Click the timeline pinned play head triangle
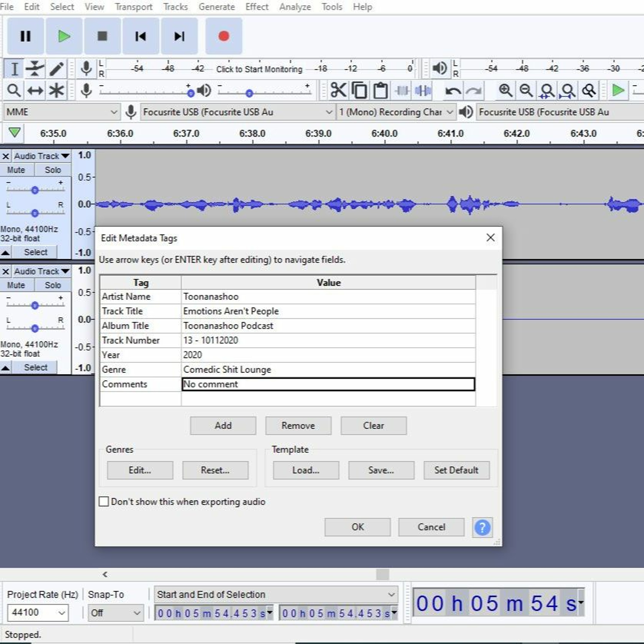 [14, 133]
